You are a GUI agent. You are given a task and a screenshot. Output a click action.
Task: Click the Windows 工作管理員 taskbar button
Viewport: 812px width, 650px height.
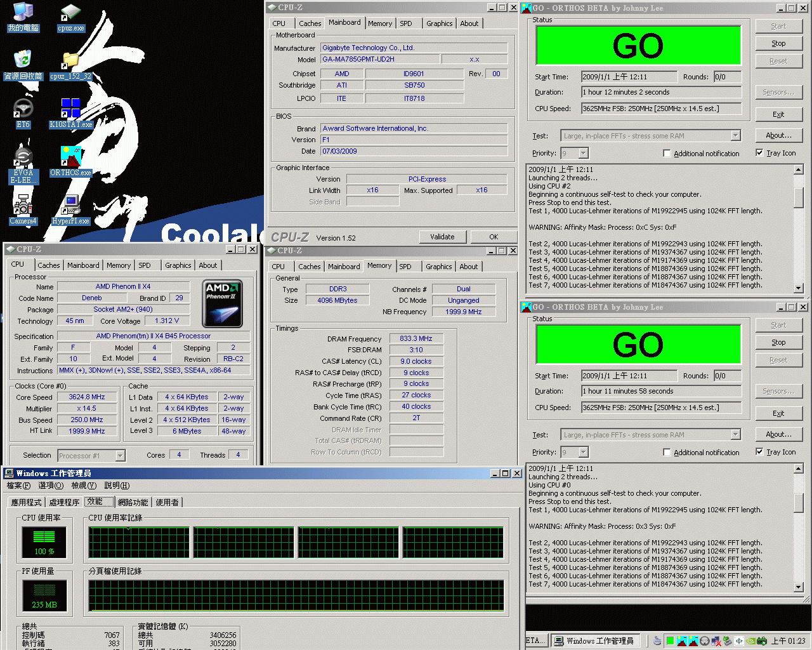(x=595, y=640)
